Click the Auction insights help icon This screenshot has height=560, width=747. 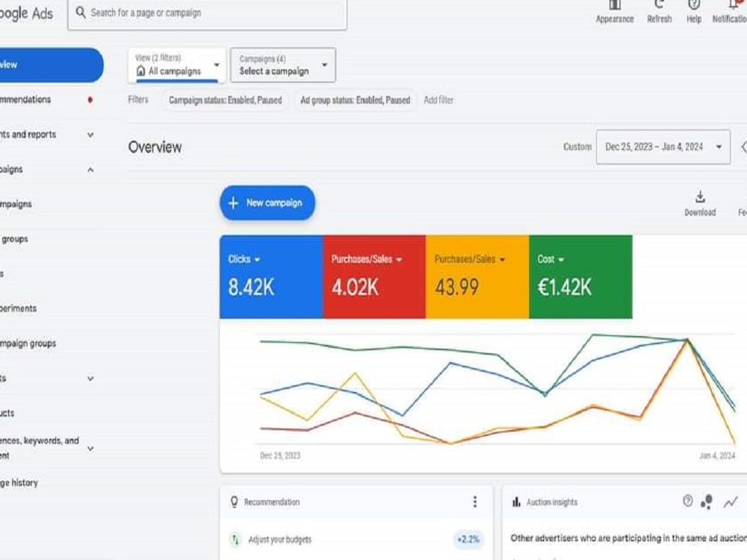687,500
